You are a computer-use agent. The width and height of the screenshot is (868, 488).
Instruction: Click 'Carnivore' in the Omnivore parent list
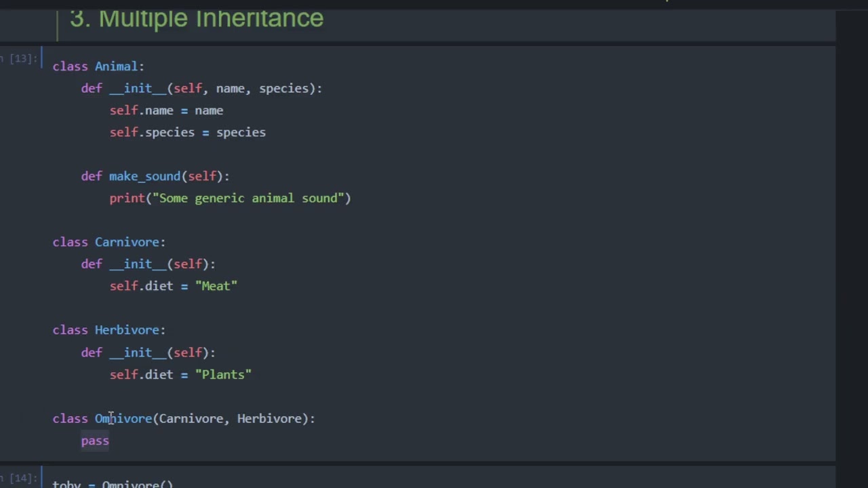(191, 418)
